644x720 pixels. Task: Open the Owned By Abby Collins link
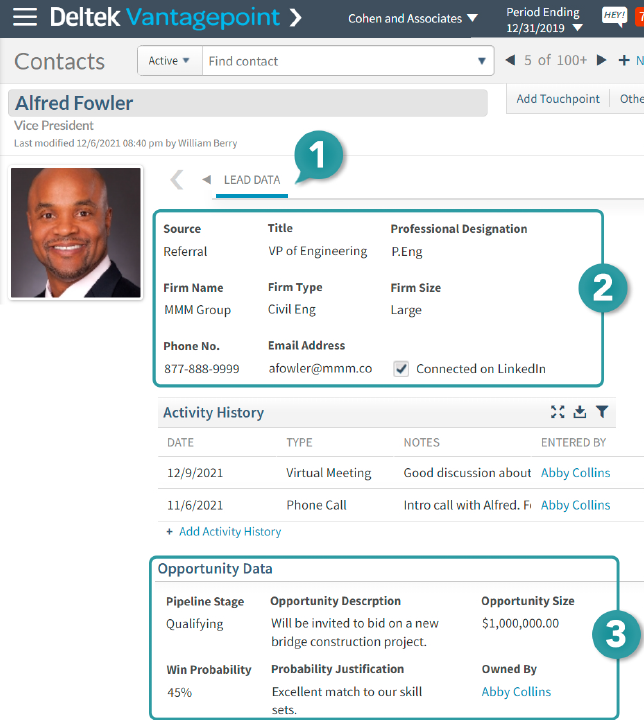(516, 692)
